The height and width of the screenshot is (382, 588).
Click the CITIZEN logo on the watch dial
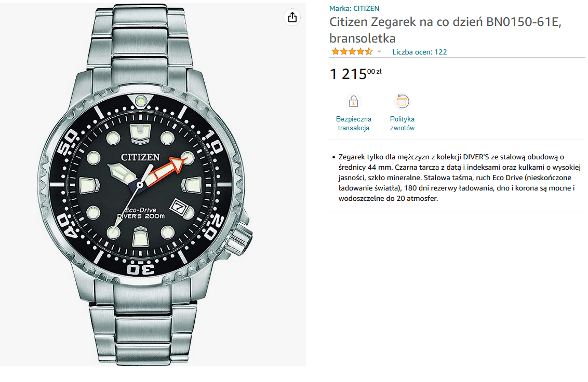(x=140, y=157)
